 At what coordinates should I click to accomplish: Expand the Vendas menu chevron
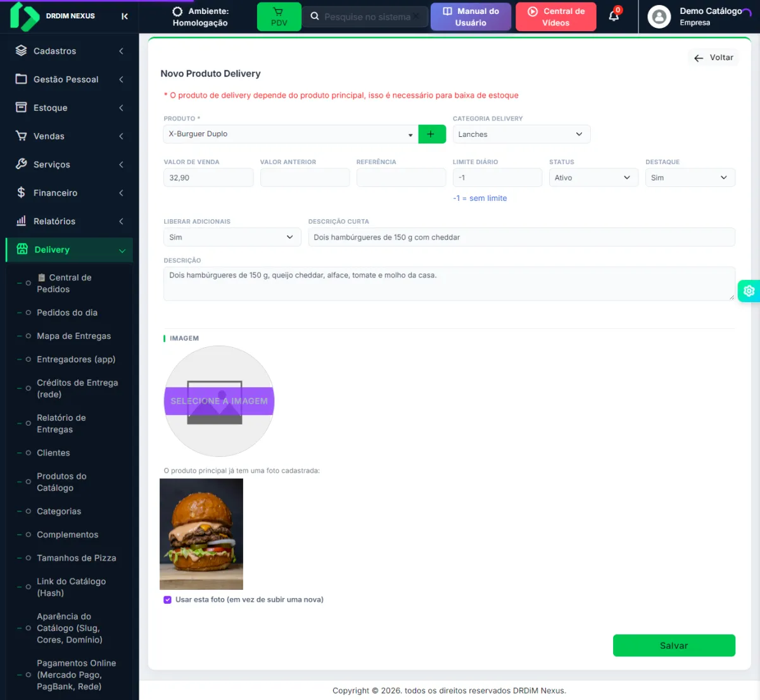pos(121,136)
